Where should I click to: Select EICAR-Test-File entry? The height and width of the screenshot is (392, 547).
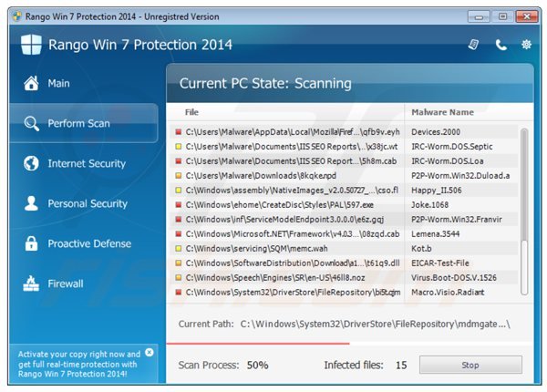(x=440, y=263)
